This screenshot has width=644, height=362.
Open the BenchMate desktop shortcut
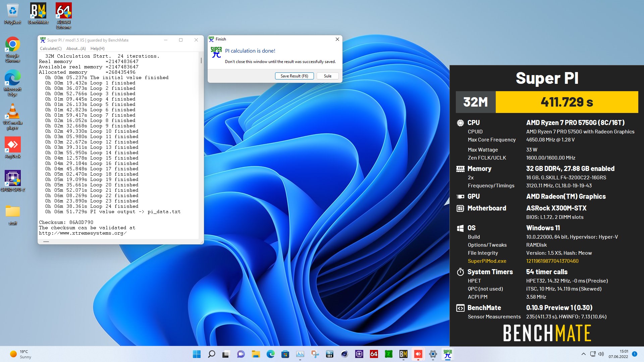[38, 14]
